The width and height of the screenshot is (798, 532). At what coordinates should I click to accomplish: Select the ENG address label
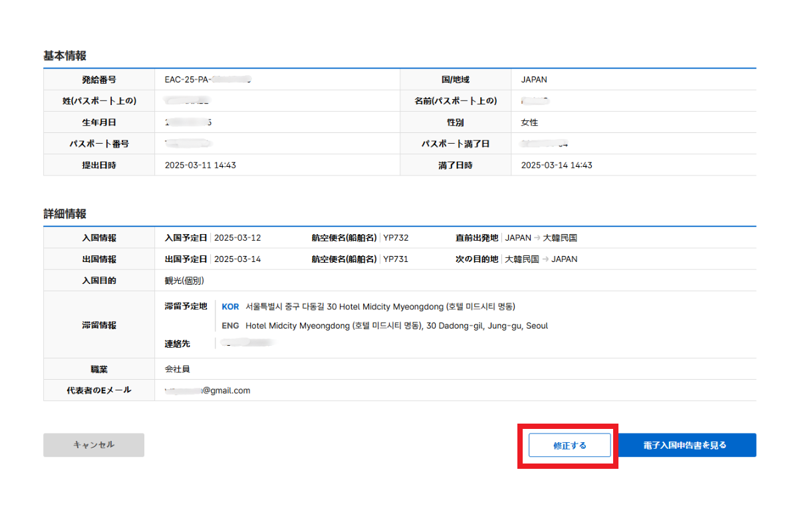click(230, 326)
